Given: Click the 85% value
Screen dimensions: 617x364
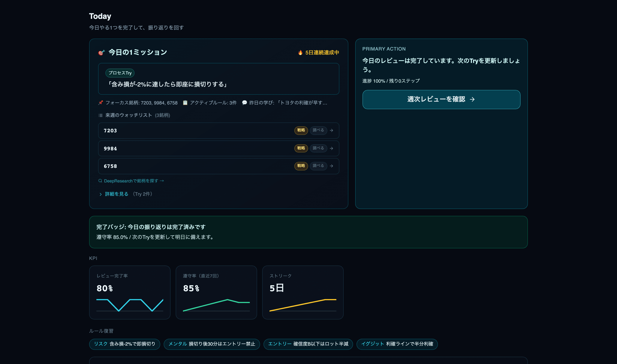Looking at the screenshot, I should [191, 288].
